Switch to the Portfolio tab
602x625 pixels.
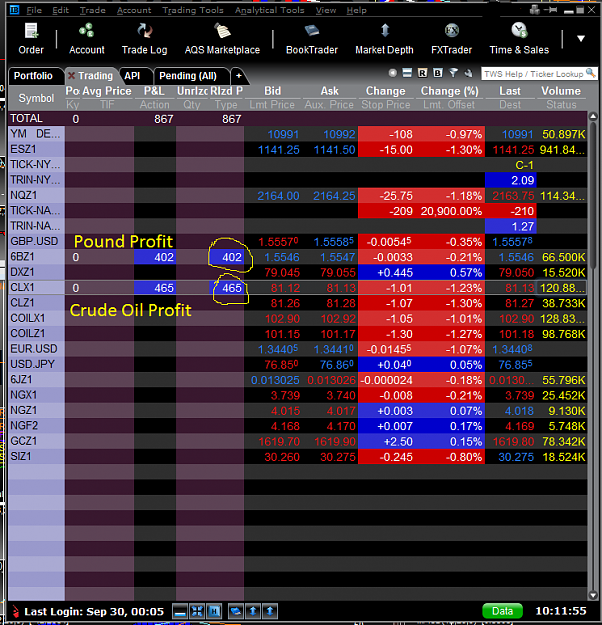click(33, 76)
